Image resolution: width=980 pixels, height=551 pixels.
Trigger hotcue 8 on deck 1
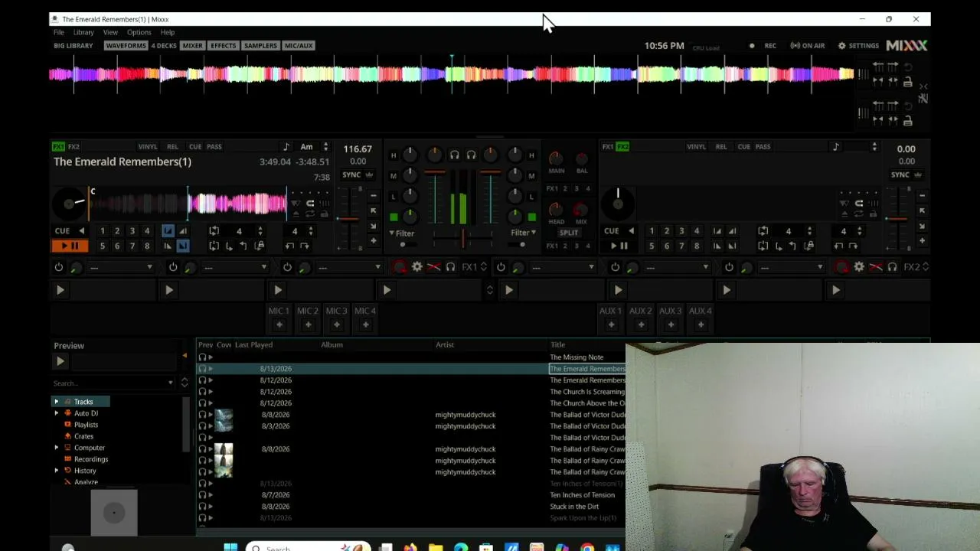coord(147,246)
